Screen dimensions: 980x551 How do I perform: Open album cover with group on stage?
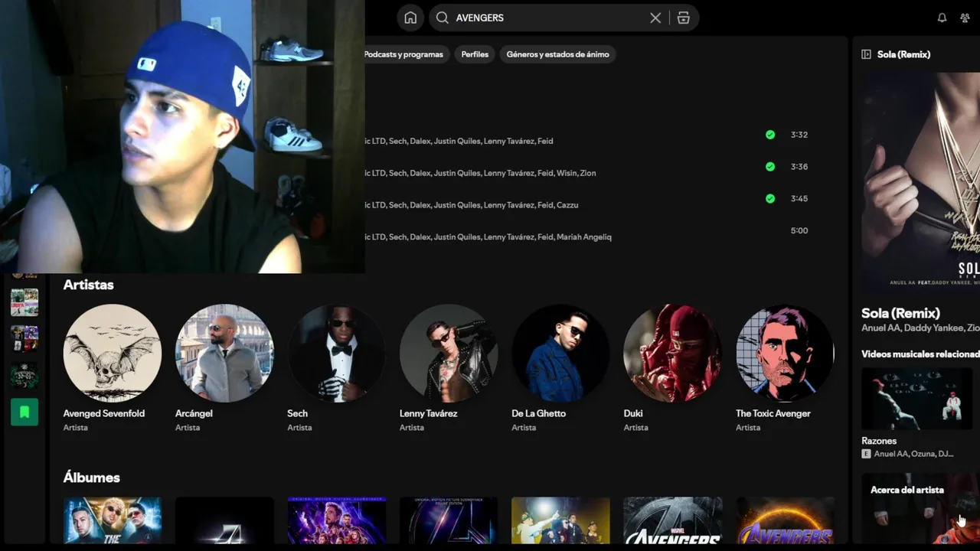tap(560, 520)
